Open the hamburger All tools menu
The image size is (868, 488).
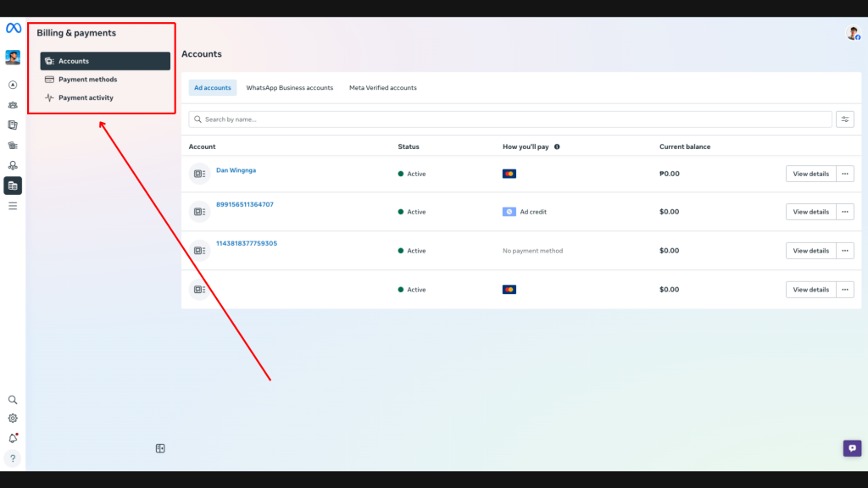tap(13, 206)
